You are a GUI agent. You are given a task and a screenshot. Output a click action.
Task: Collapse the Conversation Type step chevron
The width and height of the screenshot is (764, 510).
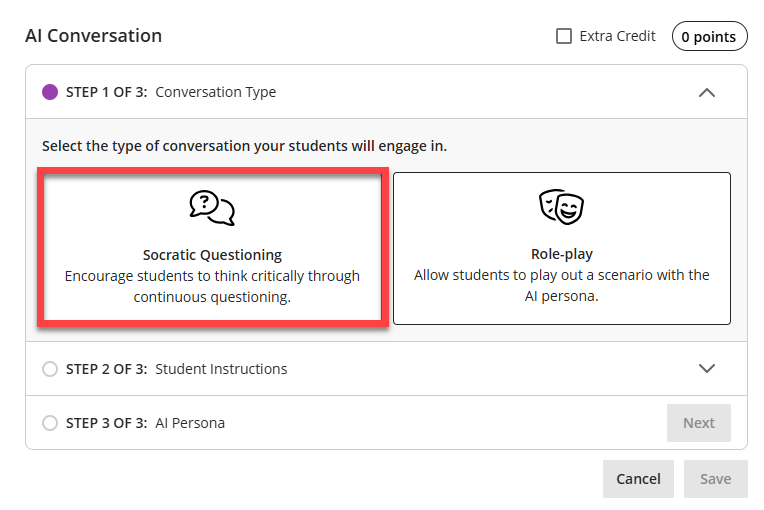tap(707, 92)
